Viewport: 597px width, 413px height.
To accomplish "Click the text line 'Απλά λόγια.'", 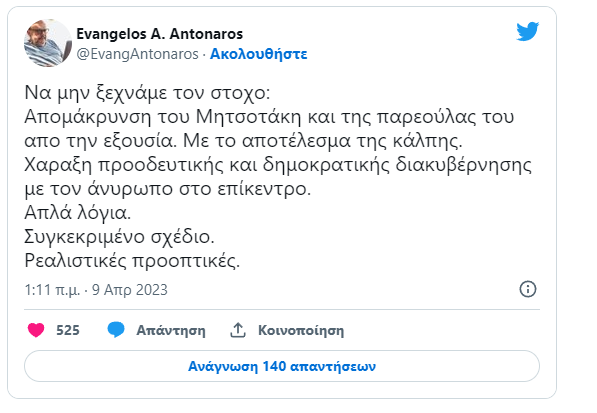I will [x=78, y=213].
